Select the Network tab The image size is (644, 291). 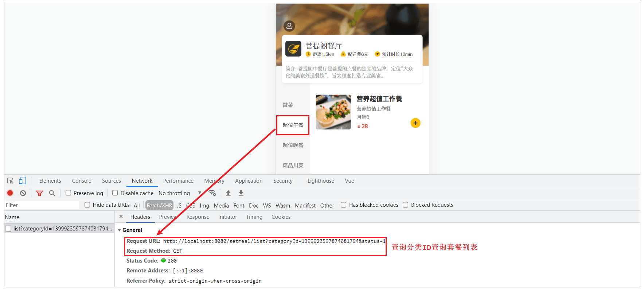[x=142, y=181]
